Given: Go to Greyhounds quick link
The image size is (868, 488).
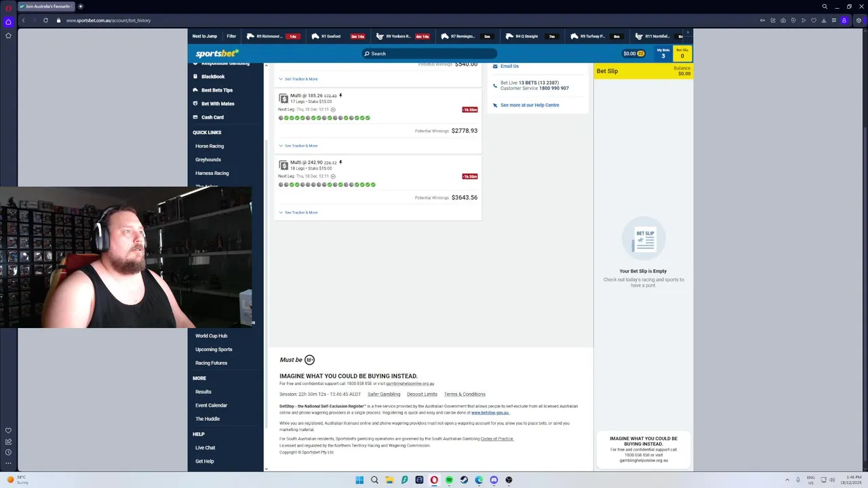Looking at the screenshot, I should pyautogui.click(x=208, y=159).
